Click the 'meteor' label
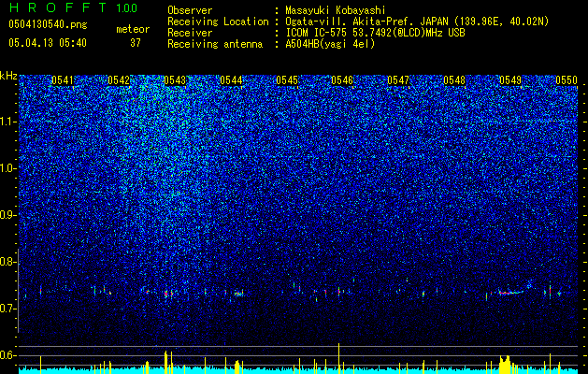Viewport: 588px width, 374px height. (x=133, y=29)
